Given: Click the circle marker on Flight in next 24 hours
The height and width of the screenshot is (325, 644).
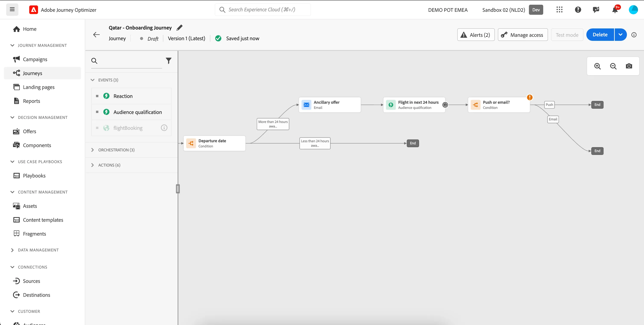Looking at the screenshot, I should click(x=445, y=105).
